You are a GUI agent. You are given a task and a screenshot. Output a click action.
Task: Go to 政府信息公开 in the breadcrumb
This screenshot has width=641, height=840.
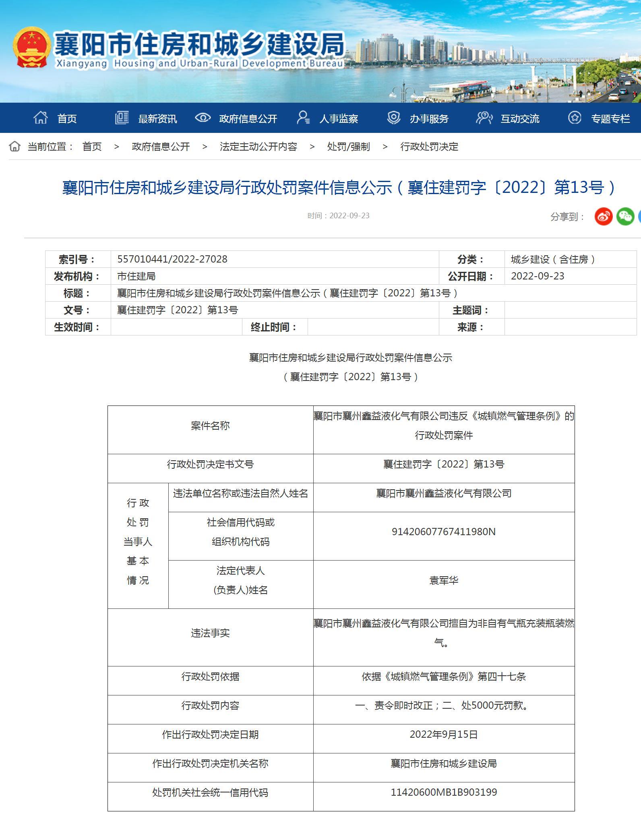(x=161, y=147)
